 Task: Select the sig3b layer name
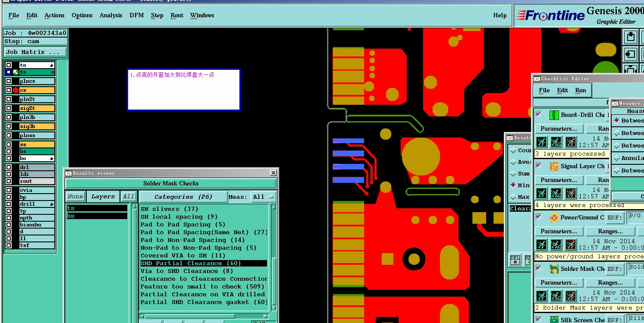37,126
